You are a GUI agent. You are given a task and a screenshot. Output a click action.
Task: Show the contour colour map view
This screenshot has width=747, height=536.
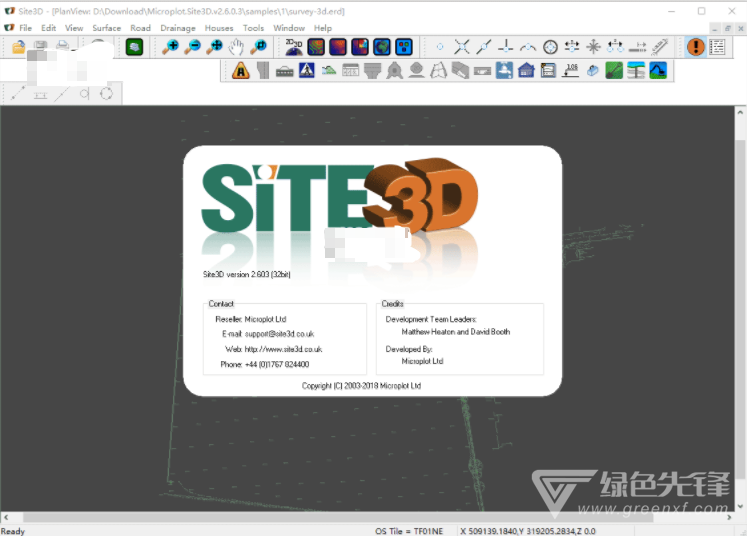click(x=316, y=47)
